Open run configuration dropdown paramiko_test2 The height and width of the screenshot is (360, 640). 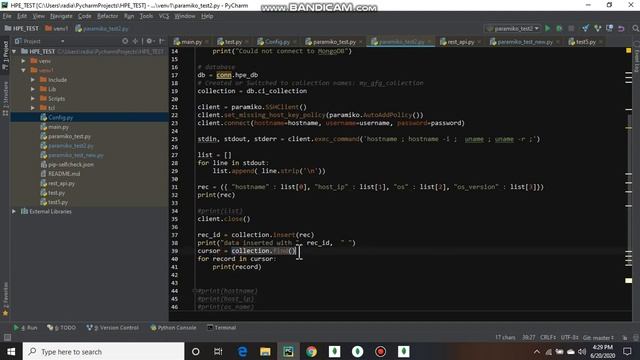pyautogui.click(x=513, y=29)
